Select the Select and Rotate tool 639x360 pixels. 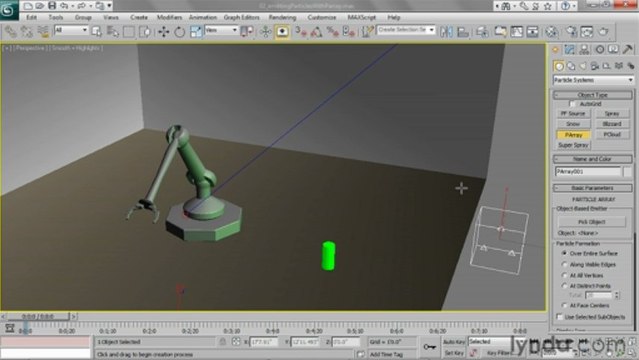click(x=180, y=31)
